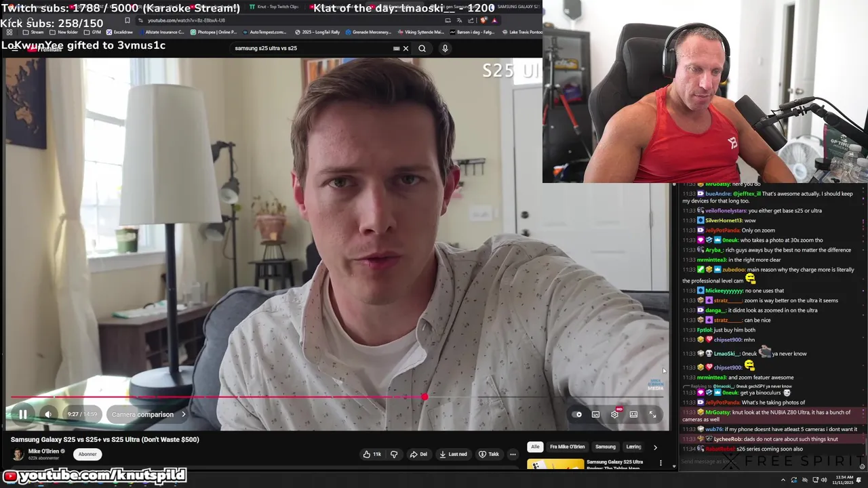Open the Grenade Mercenary bookmark
868x488 pixels.
(368, 32)
